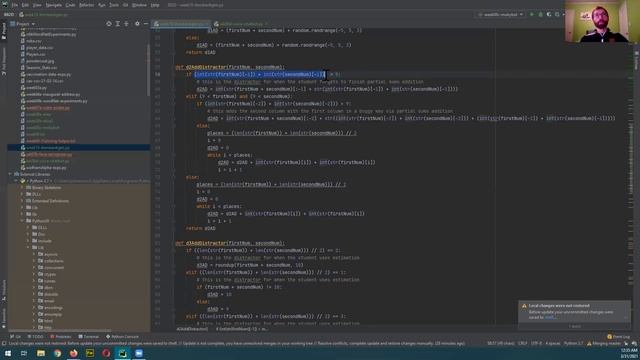
Task: Expand collections folder under Lib
Action: pos(34,261)
